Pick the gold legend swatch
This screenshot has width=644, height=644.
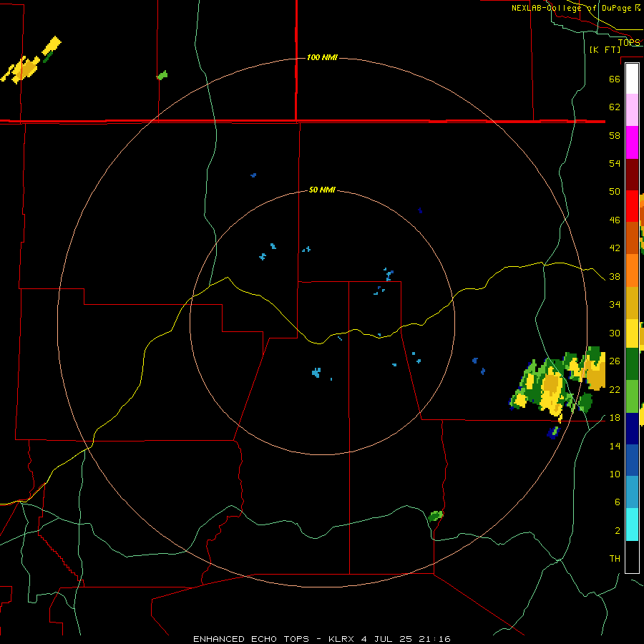coord(632,303)
